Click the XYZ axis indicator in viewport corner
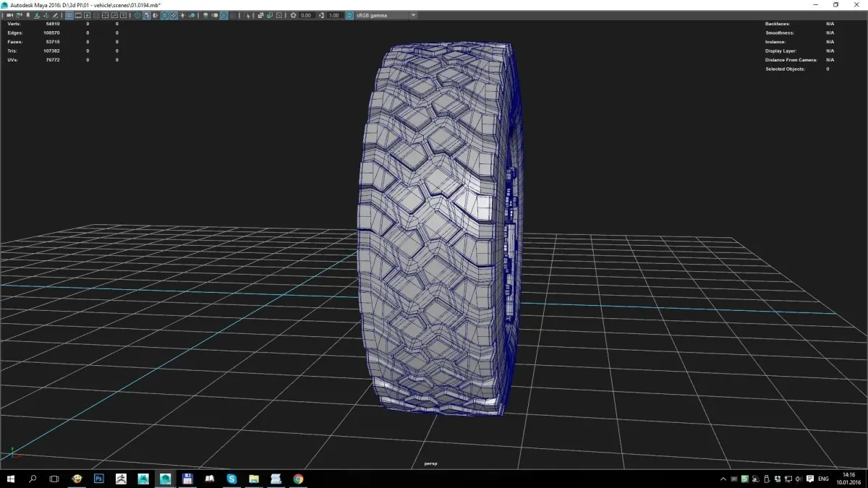 coord(15,454)
